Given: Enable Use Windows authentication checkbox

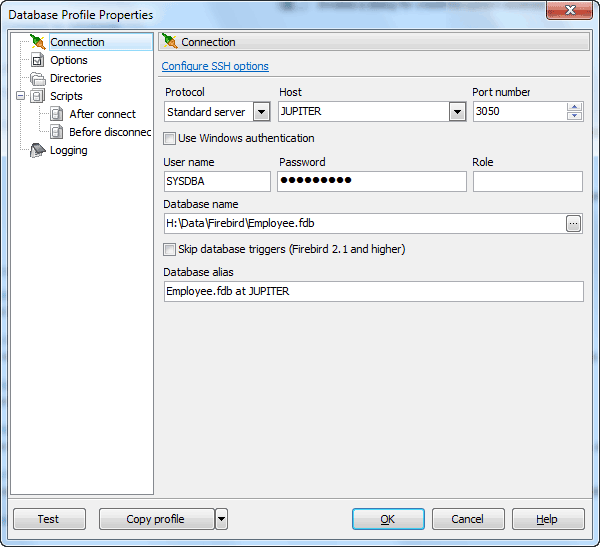Looking at the screenshot, I should [170, 138].
